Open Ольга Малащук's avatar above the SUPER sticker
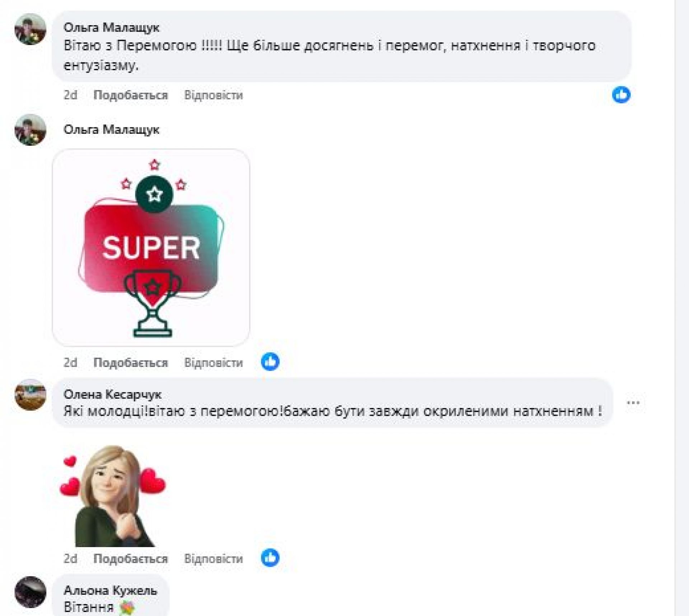This screenshot has width=689, height=616. click(30, 130)
